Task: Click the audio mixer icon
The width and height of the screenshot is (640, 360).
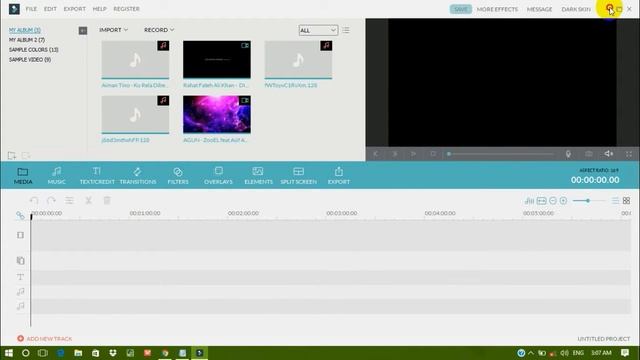Action: [x=529, y=200]
